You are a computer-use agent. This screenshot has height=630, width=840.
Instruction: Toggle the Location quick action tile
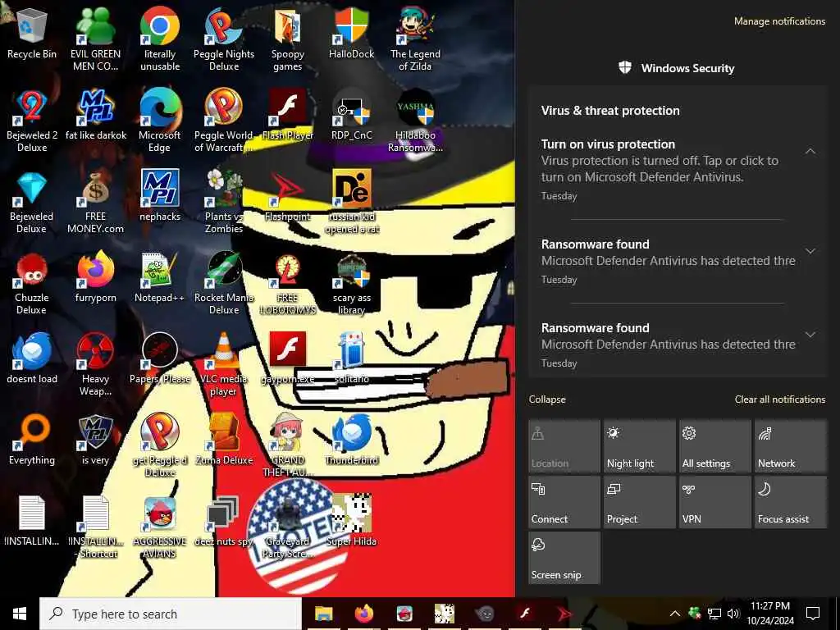pyautogui.click(x=564, y=445)
